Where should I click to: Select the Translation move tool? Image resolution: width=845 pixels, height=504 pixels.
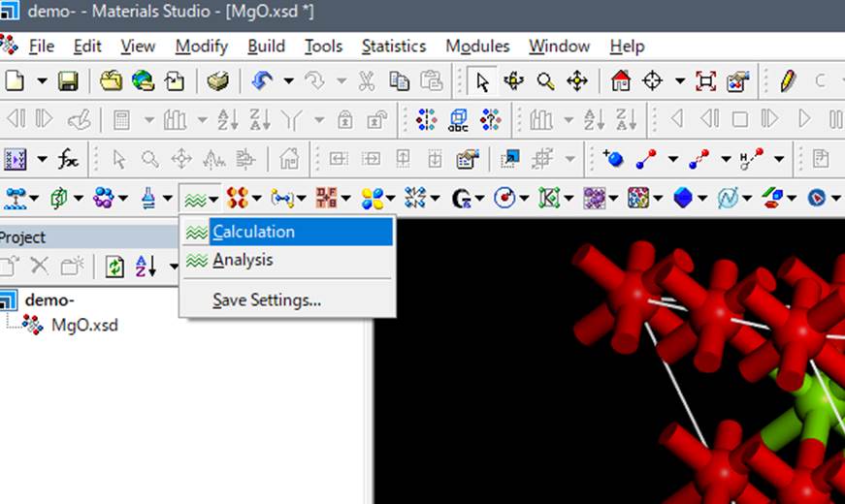[x=577, y=81]
